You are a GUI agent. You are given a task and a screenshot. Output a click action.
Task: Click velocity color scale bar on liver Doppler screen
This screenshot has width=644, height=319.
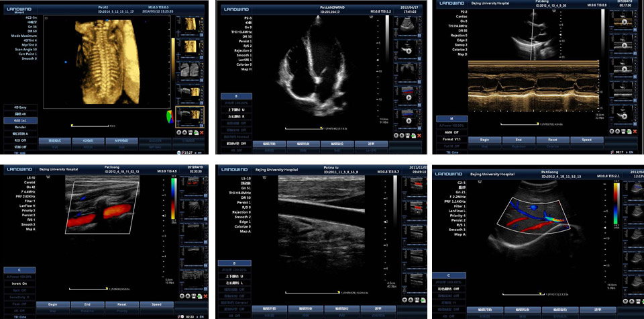(x=616, y=203)
